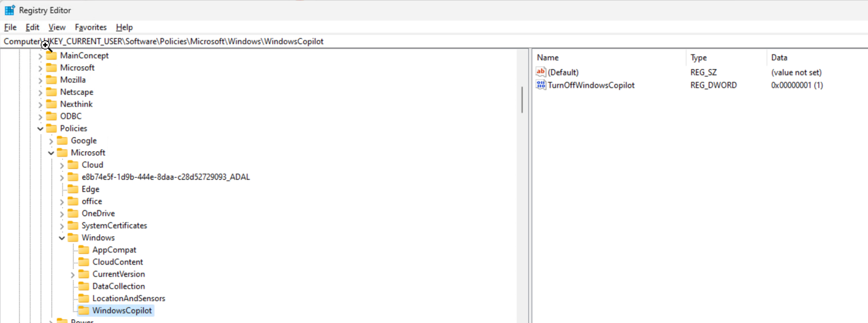Select the CloudContent key label
The height and width of the screenshot is (323, 868).
pos(118,262)
